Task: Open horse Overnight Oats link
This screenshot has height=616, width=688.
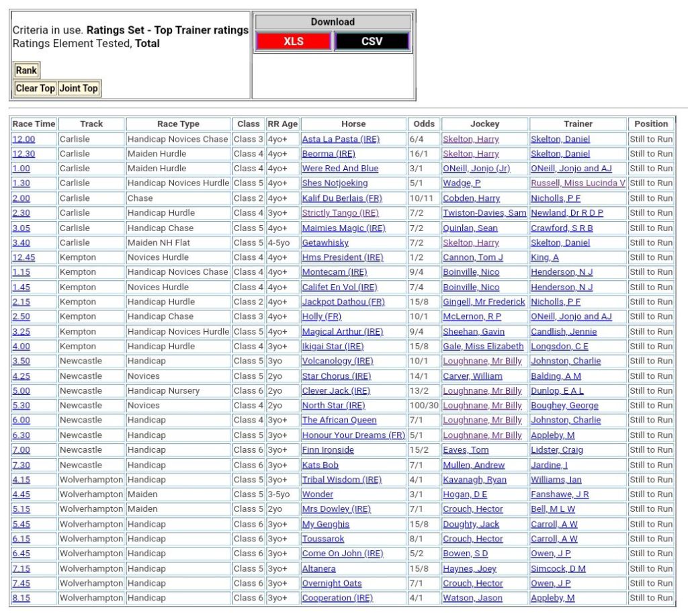Action: [331, 583]
